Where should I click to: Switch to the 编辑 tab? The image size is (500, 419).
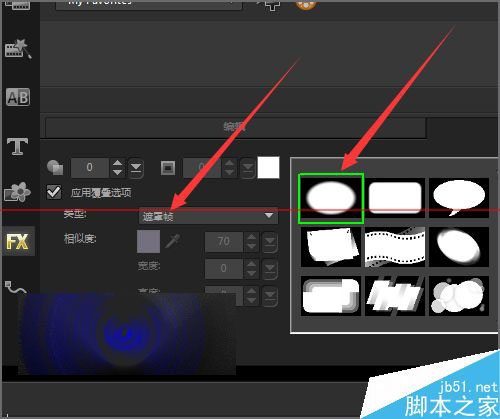pyautogui.click(x=235, y=127)
